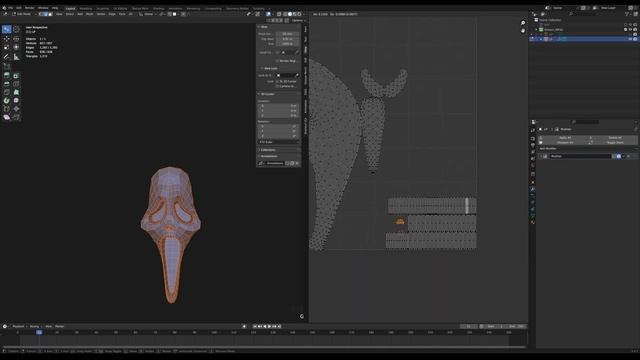Select the Transform tool
The height and width of the screenshot is (360, 640).
point(16,47)
